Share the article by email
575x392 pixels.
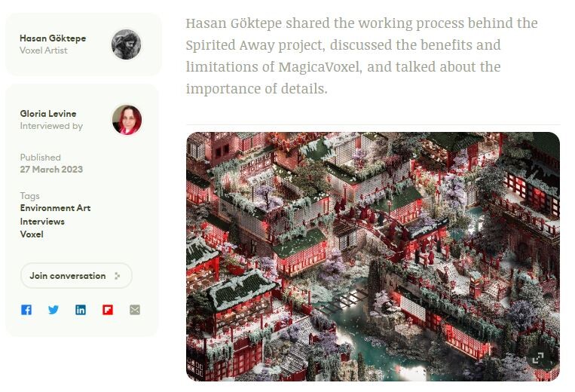[x=135, y=310]
